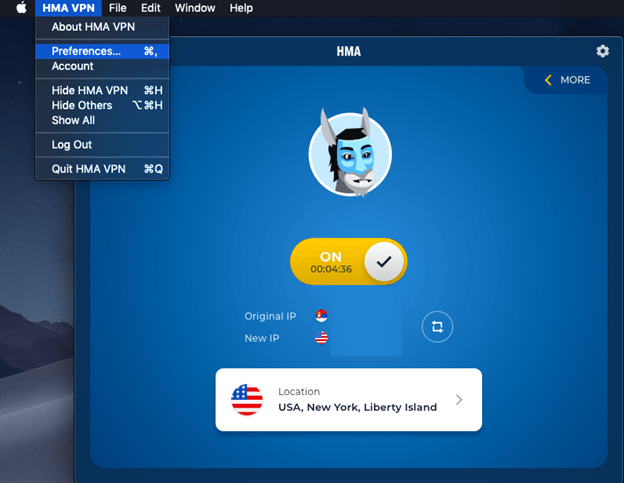Open the Edit menu
Image resolution: width=624 pixels, height=483 pixels.
tap(150, 8)
